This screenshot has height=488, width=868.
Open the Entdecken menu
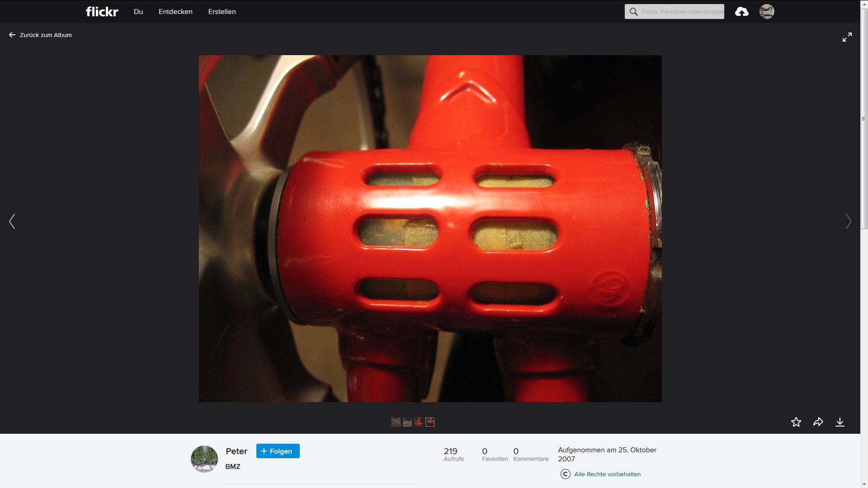(x=175, y=12)
